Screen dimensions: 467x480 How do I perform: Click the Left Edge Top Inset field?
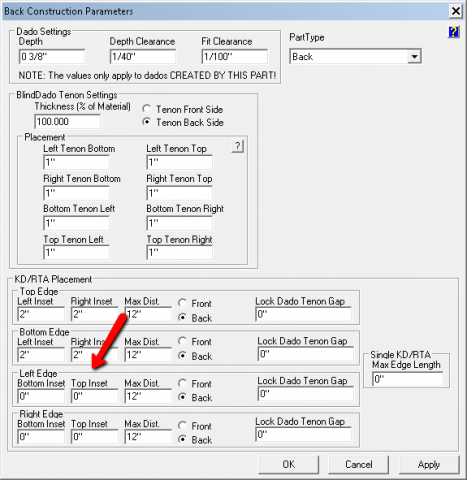pyautogui.click(x=95, y=396)
